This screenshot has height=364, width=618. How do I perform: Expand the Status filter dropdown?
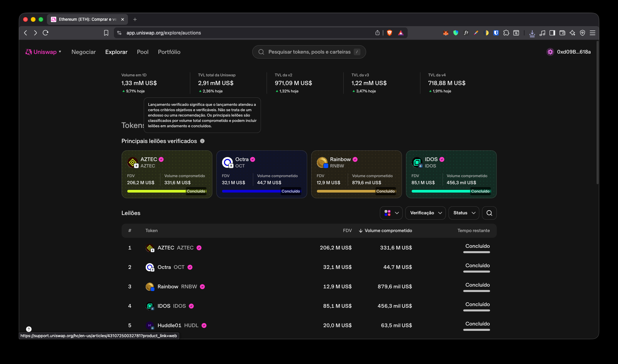coord(464,213)
